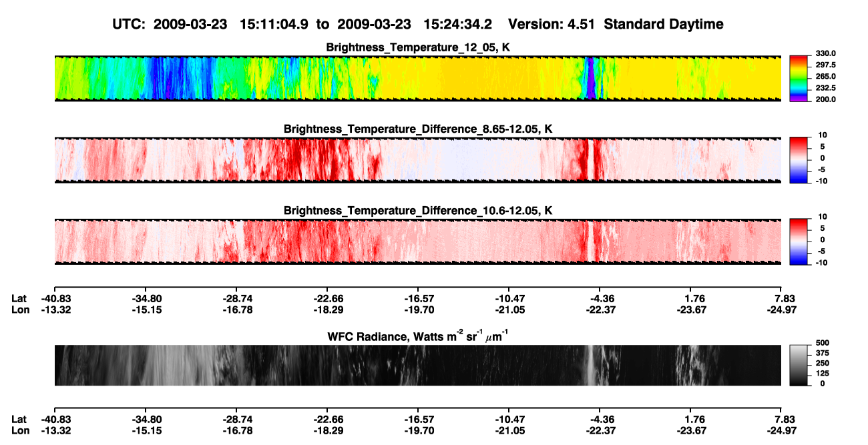Click latitude '-16.57' under the WFC Radiance panel
The image size is (868, 445).
(x=418, y=420)
